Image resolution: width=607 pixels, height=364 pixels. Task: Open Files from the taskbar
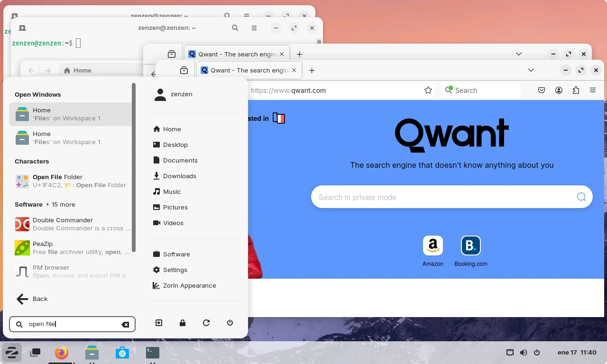[92, 353]
